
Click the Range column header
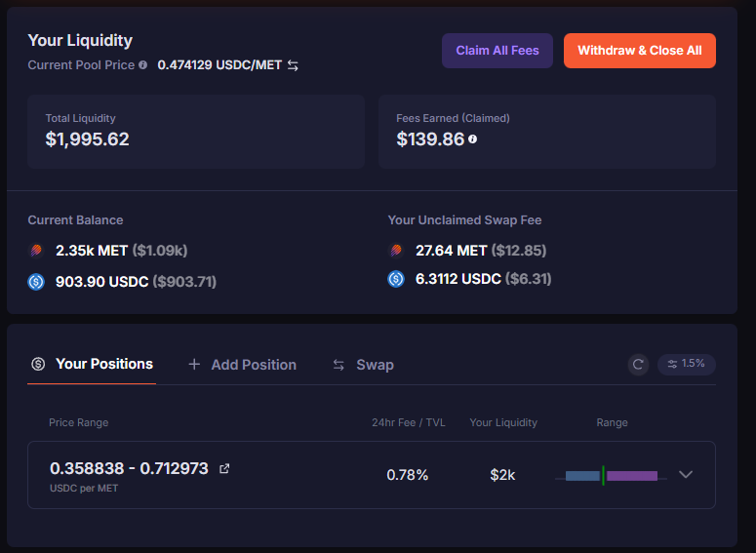tap(612, 423)
